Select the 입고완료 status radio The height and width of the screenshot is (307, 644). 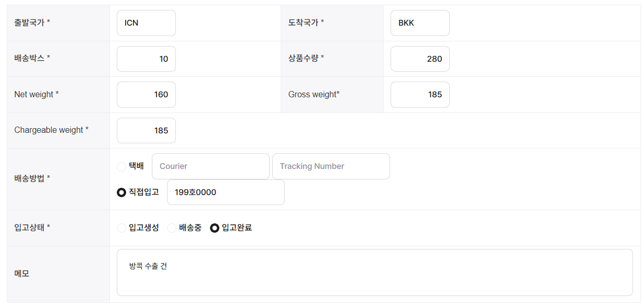[x=214, y=228]
